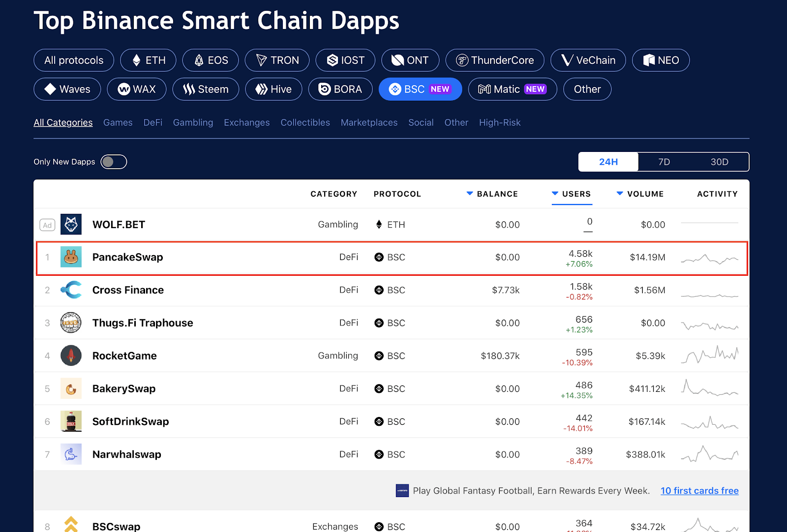787x532 pixels.
Task: Open the SoftDrinkSwap dapp name link
Action: 130,421
